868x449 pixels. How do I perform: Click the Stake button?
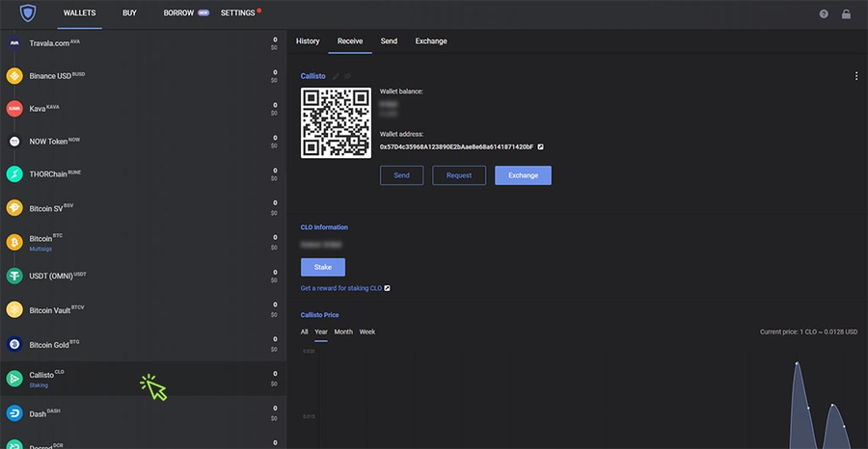pos(322,267)
